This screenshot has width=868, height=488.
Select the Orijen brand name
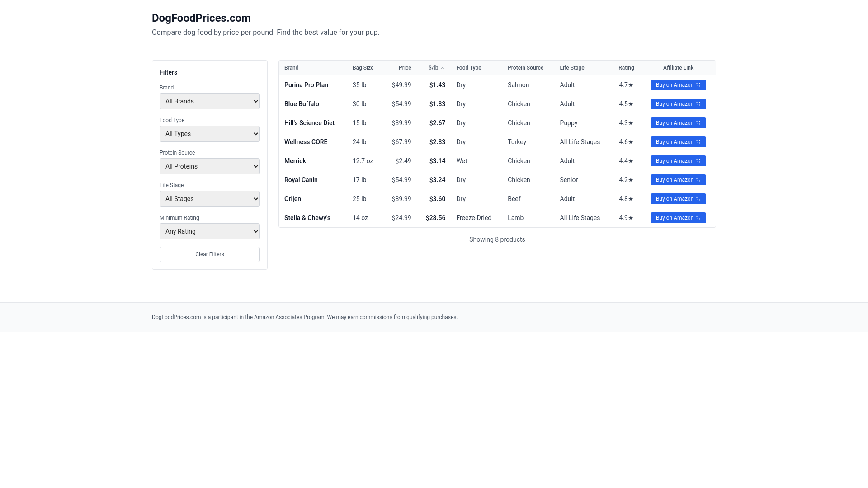point(292,199)
